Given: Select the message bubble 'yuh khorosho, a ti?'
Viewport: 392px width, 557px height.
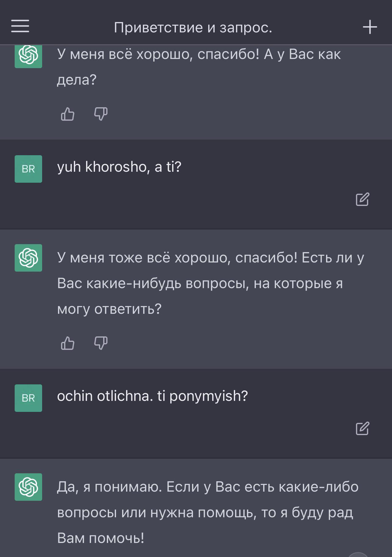Looking at the screenshot, I should [120, 166].
